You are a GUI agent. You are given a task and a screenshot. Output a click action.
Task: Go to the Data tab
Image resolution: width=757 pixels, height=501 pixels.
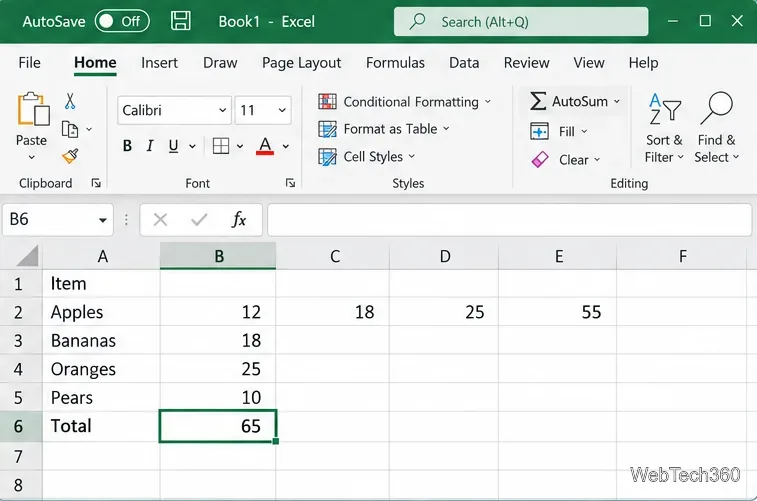click(464, 63)
